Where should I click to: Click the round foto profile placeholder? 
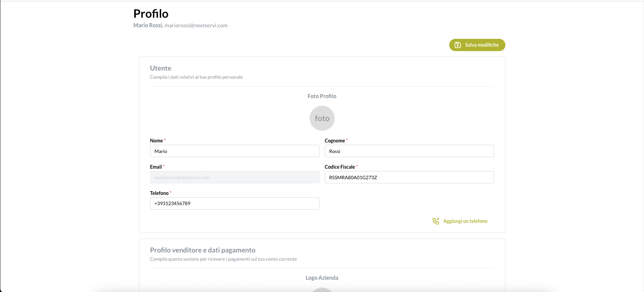coord(322,118)
